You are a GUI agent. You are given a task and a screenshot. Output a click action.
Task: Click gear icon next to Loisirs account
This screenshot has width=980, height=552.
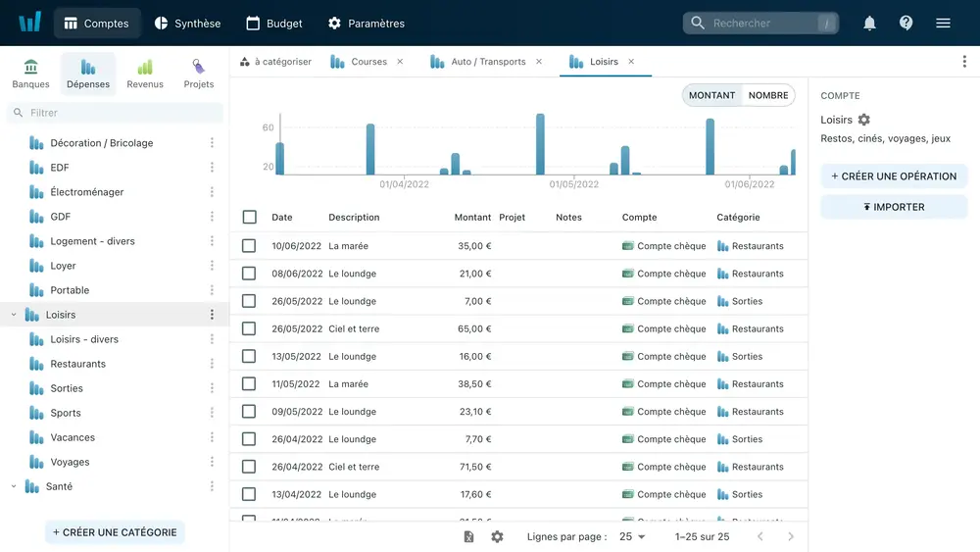point(863,120)
